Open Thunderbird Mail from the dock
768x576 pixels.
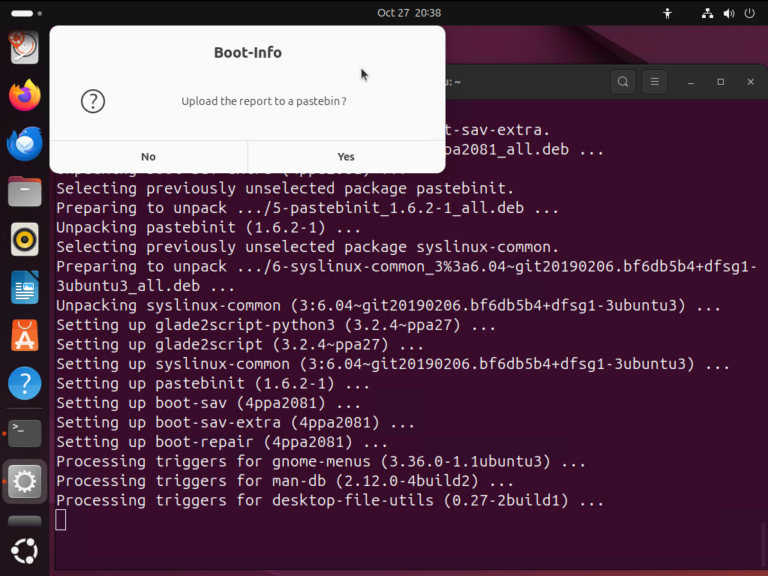(x=25, y=144)
